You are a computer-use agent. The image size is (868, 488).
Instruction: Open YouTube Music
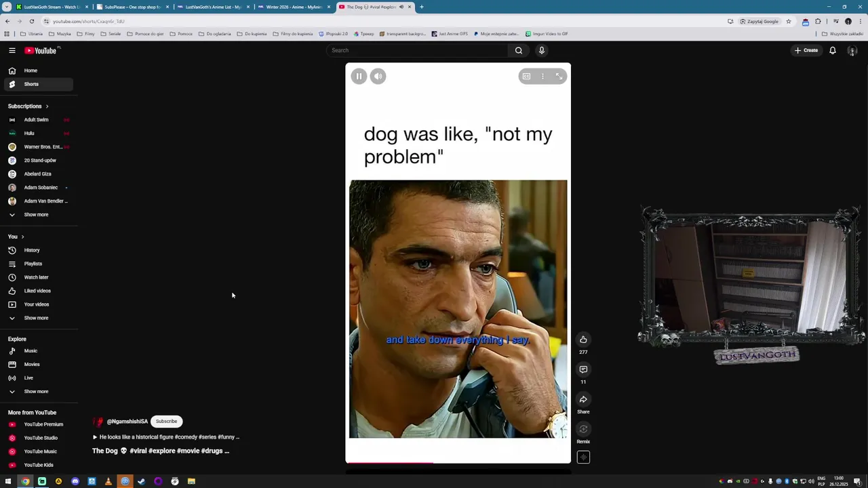38,451
